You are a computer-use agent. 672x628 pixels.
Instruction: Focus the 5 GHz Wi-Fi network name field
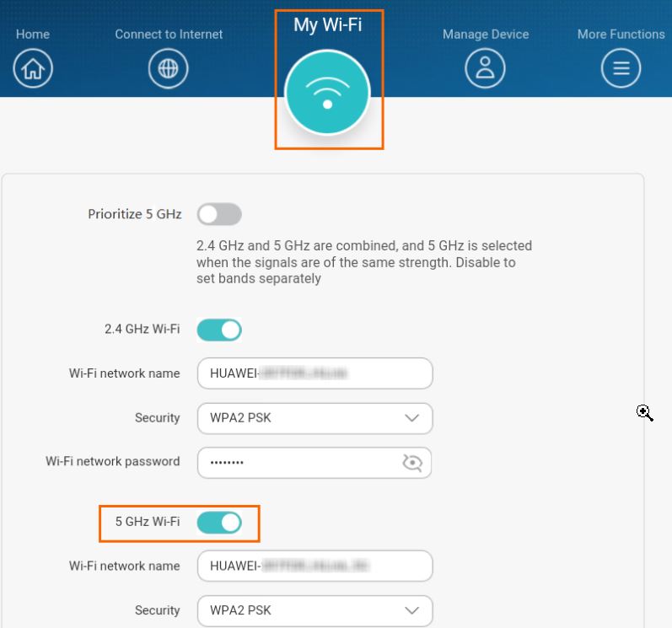(315, 566)
